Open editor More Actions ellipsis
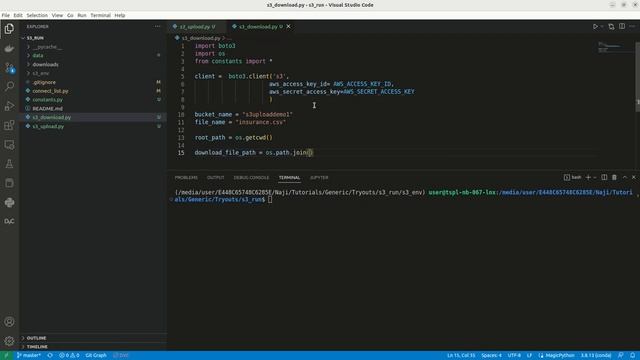640x360 pixels. (x=632, y=26)
